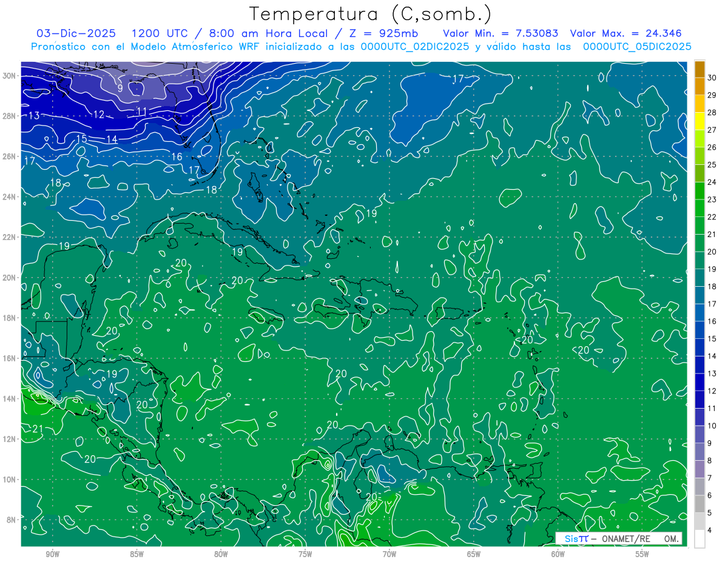This screenshot has height=562, width=728.
Task: Click the 10N latitude axis label
Action: pos(9,479)
